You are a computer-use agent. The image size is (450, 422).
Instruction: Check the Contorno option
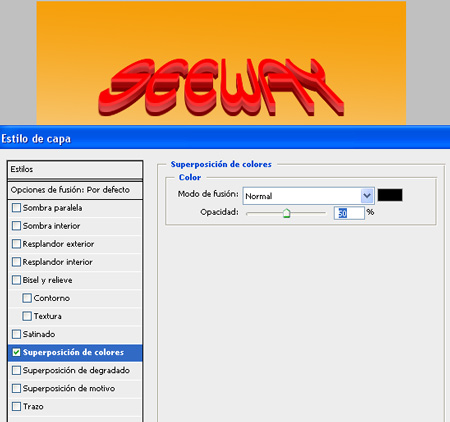pyautogui.click(x=27, y=298)
